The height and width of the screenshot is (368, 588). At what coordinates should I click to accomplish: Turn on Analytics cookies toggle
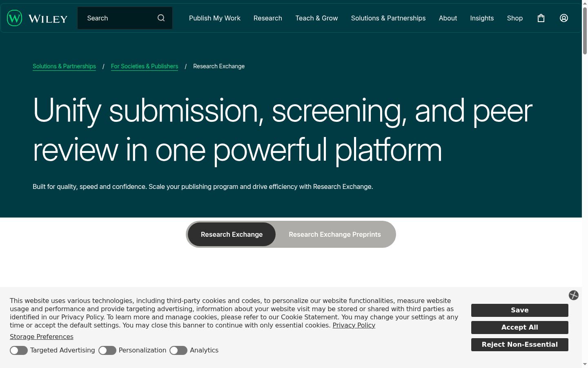coord(178,350)
